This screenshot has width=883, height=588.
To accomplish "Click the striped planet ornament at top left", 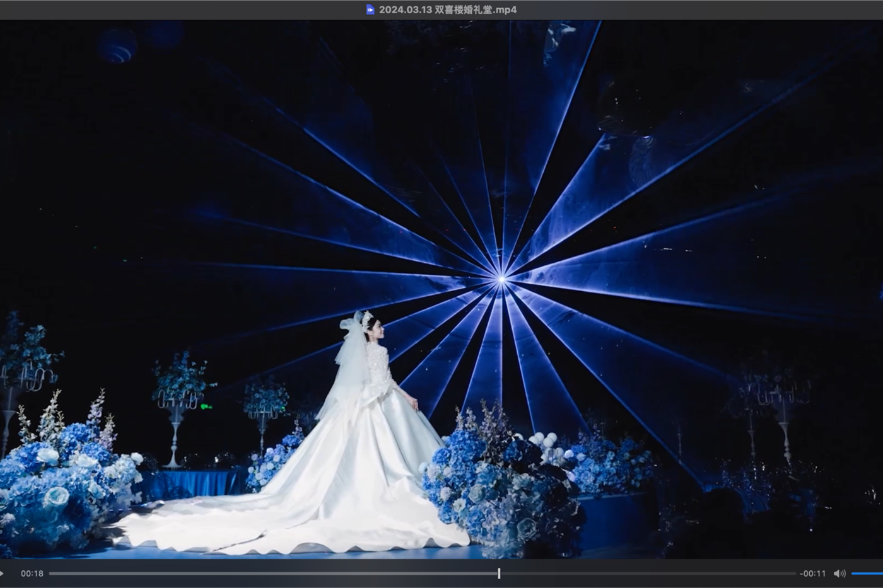I will 117,45.
